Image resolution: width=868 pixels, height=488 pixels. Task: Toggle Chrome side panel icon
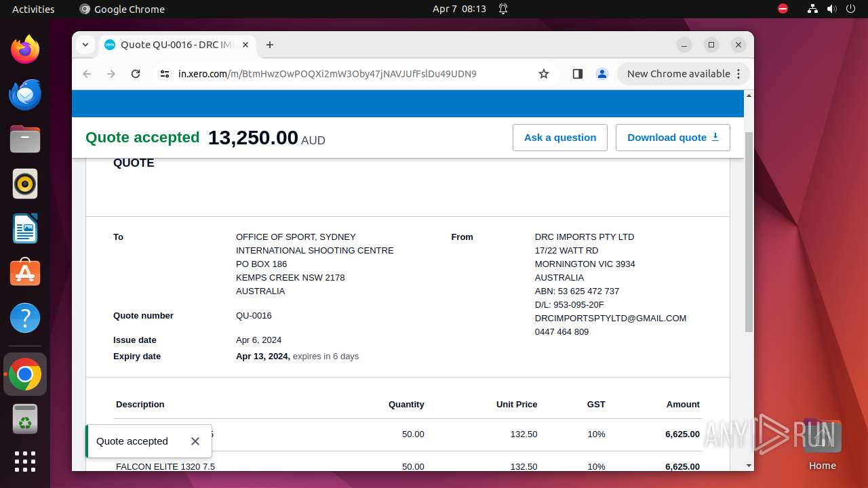click(x=578, y=74)
